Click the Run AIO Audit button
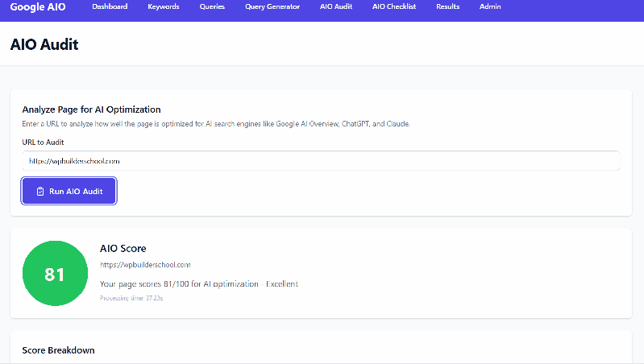 [x=69, y=191]
